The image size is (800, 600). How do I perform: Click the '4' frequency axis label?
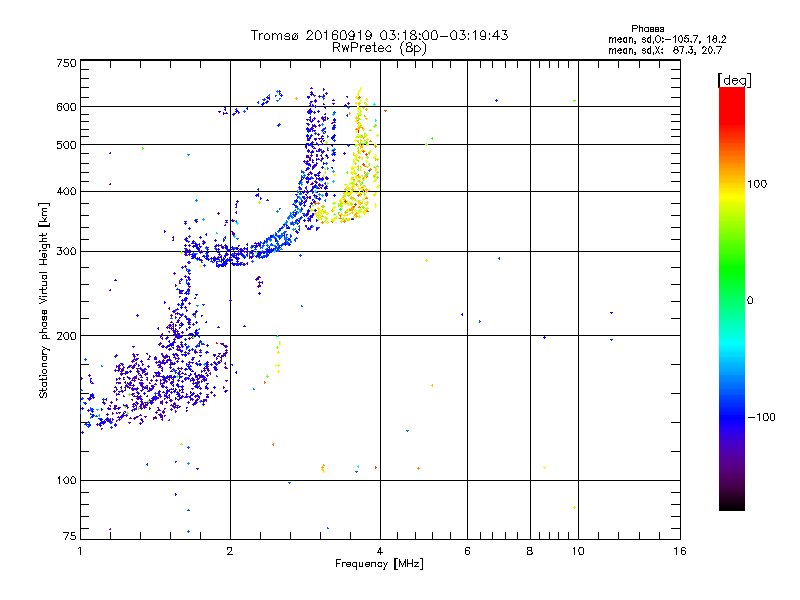click(x=380, y=551)
